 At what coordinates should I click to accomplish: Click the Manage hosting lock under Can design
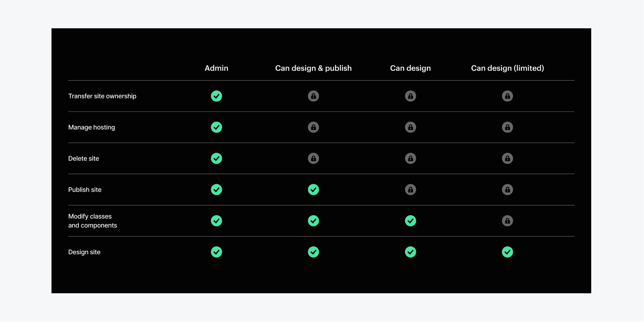(411, 127)
